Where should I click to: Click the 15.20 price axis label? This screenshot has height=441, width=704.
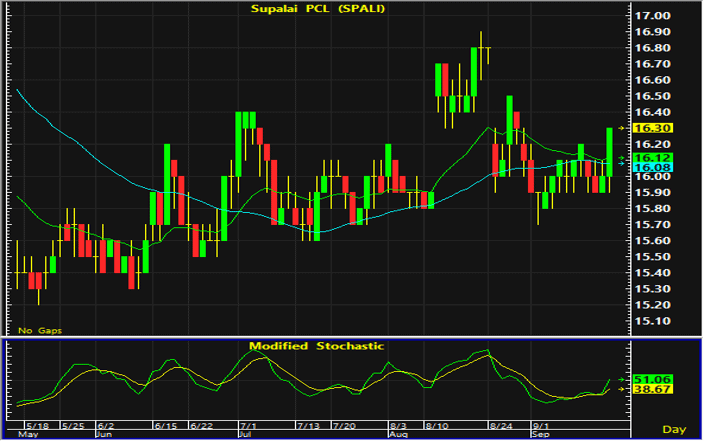(x=652, y=305)
